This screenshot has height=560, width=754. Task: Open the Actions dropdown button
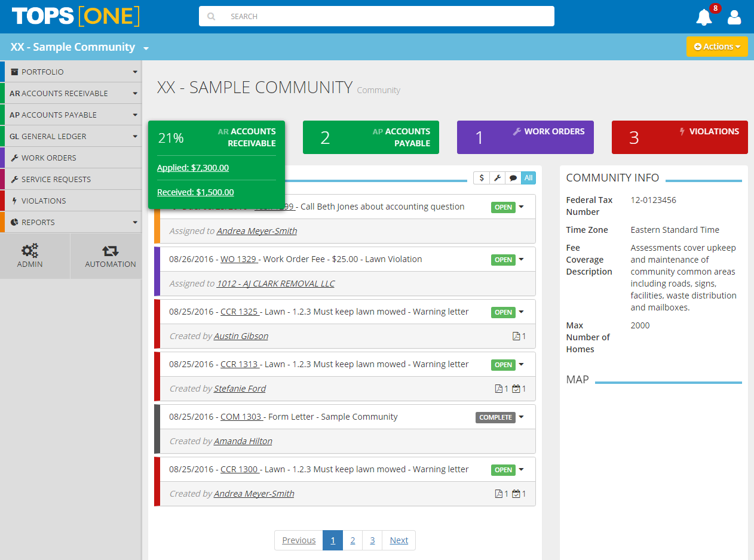pos(717,47)
